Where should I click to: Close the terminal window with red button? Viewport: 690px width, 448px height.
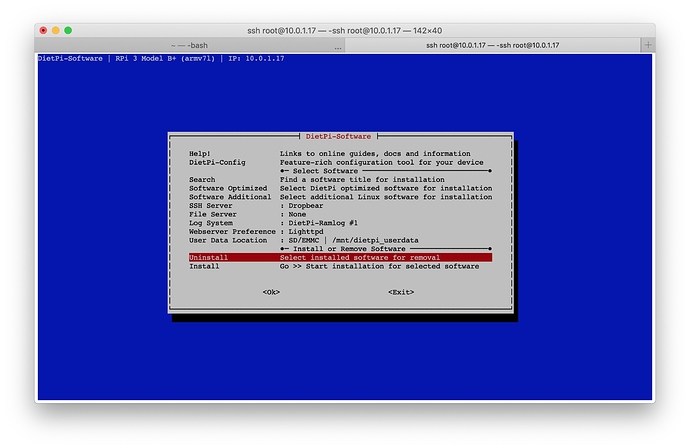pos(43,30)
